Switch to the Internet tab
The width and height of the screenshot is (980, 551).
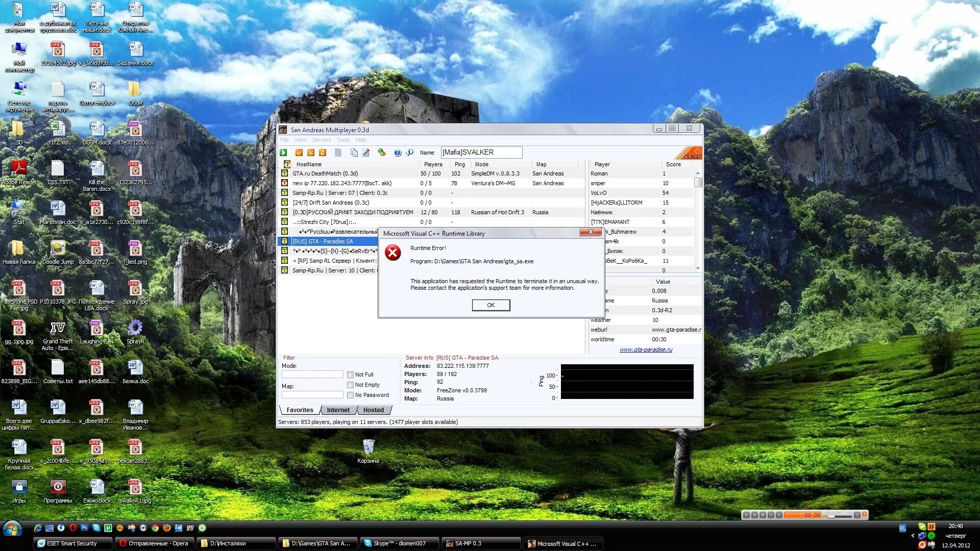point(338,410)
